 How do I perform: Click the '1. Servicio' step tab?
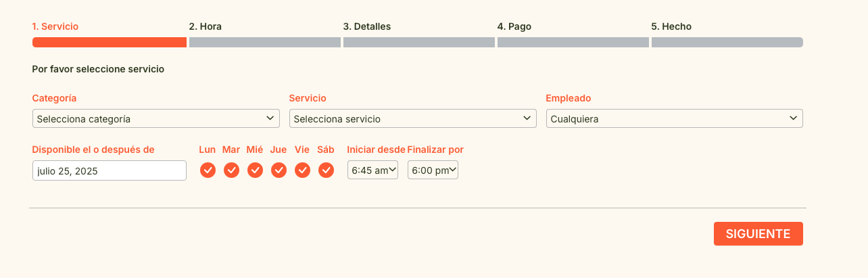point(55,26)
